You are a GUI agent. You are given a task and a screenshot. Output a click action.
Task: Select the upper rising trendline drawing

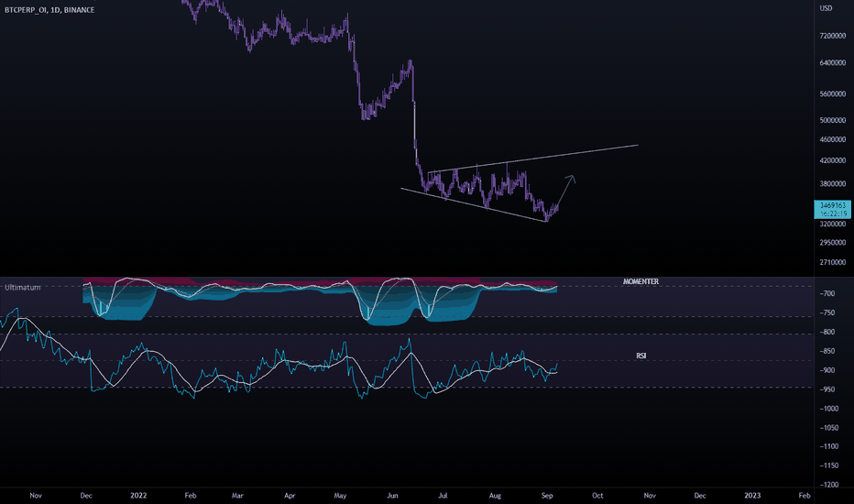532,159
